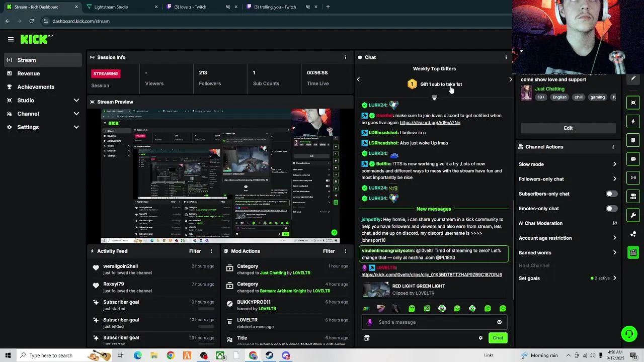The height and width of the screenshot is (362, 644).
Task: Open Windows Start menu
Action: tap(8, 355)
